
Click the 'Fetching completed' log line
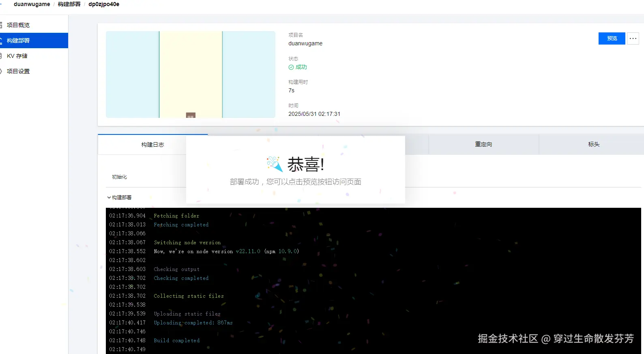click(x=181, y=225)
